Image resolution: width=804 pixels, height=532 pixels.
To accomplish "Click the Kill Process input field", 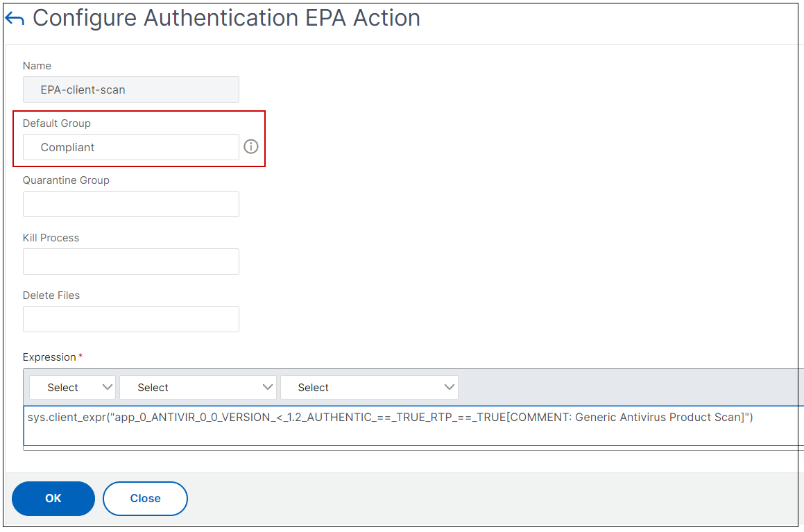I will click(x=131, y=261).
